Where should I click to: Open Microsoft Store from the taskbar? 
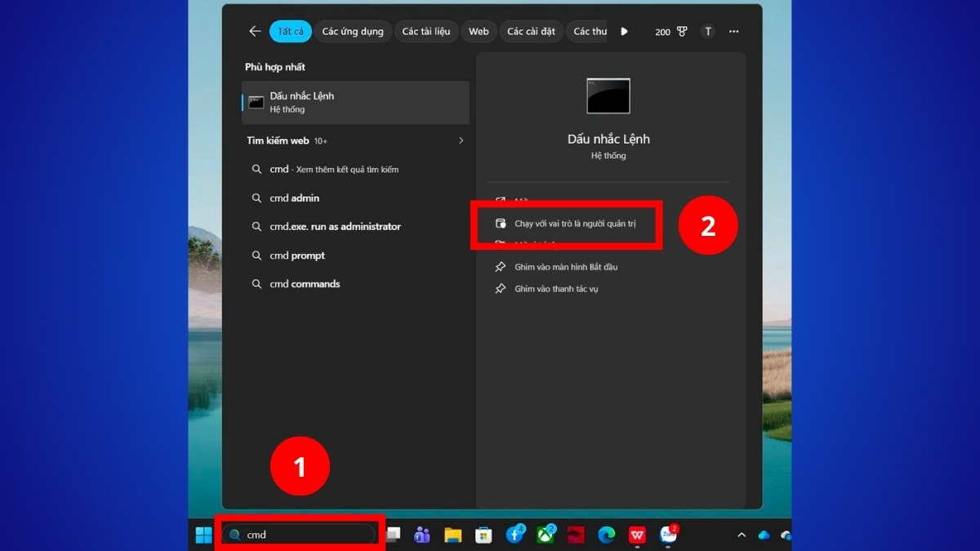click(483, 536)
